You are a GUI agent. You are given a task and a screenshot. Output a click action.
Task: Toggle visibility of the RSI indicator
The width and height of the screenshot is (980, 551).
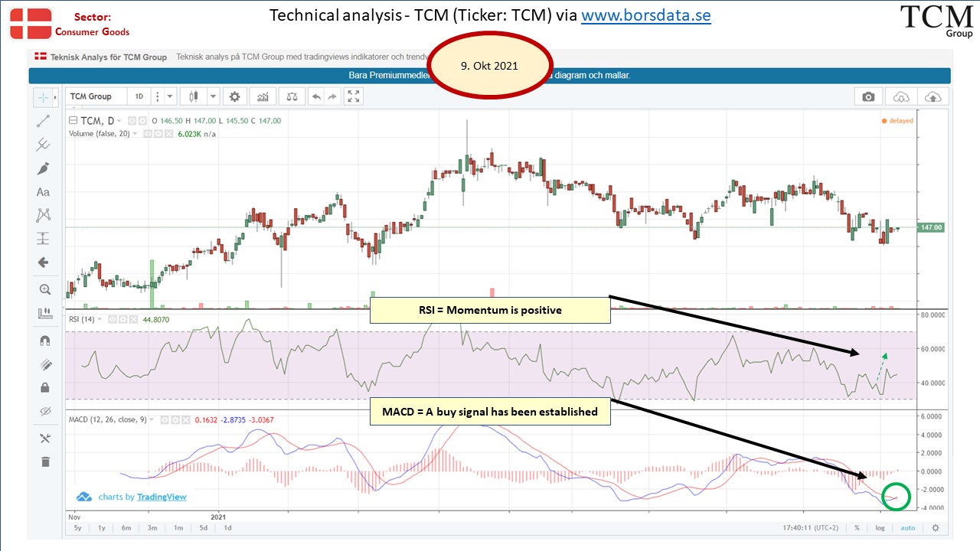[113, 319]
